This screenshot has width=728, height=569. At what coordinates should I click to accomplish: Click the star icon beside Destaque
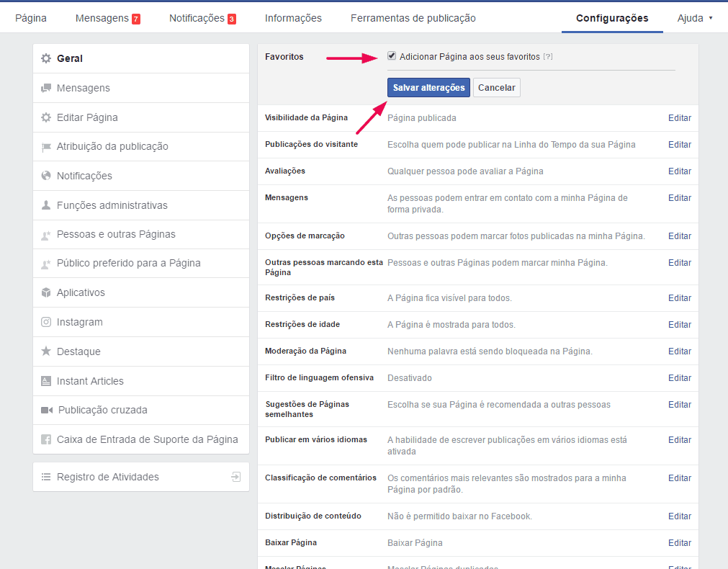pyautogui.click(x=46, y=351)
